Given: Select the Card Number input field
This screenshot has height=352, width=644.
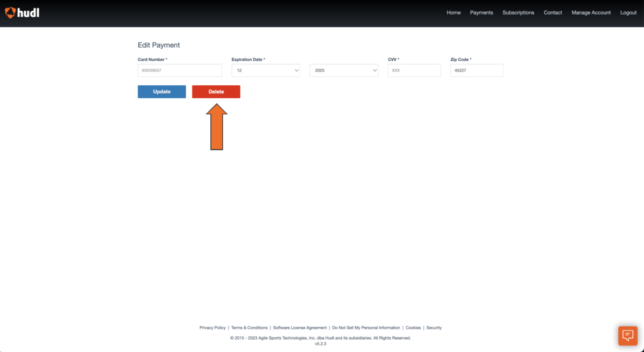Looking at the screenshot, I should click(180, 70).
